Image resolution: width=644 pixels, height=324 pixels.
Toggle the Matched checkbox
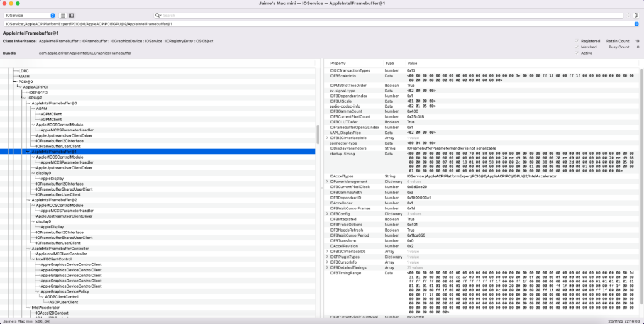coord(577,47)
